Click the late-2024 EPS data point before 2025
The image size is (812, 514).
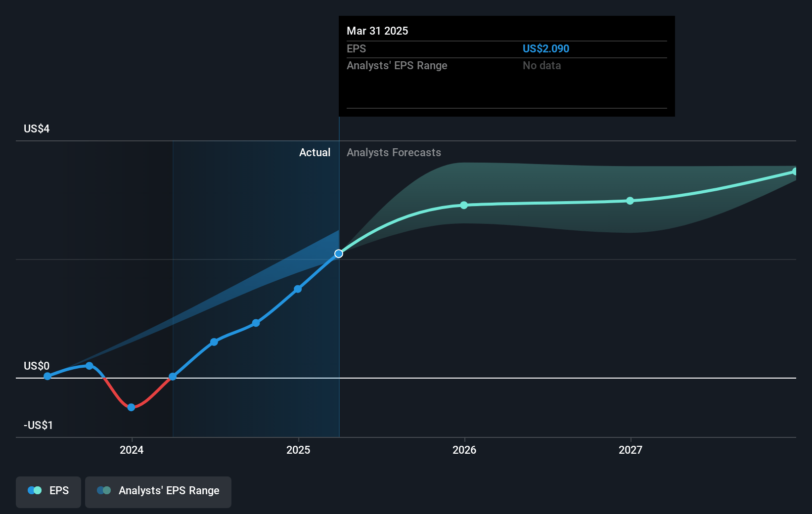(256, 323)
